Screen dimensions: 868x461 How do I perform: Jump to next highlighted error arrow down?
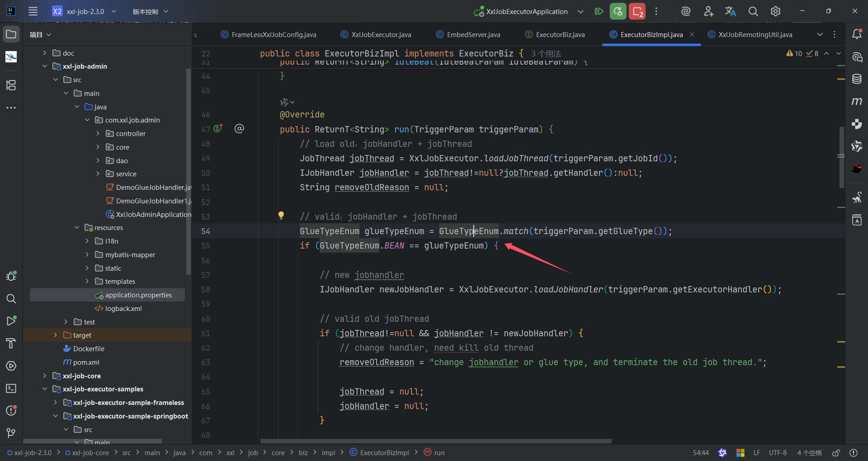click(x=839, y=53)
